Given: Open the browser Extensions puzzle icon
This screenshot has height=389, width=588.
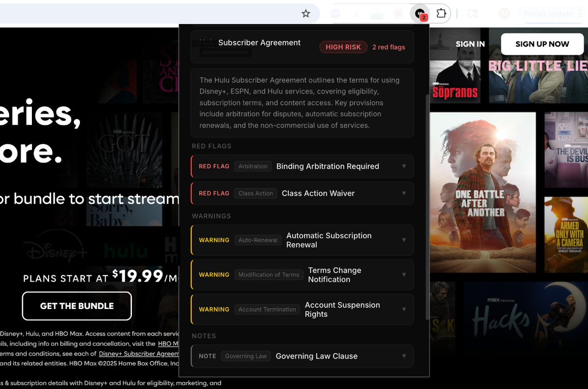Looking at the screenshot, I should point(441,14).
